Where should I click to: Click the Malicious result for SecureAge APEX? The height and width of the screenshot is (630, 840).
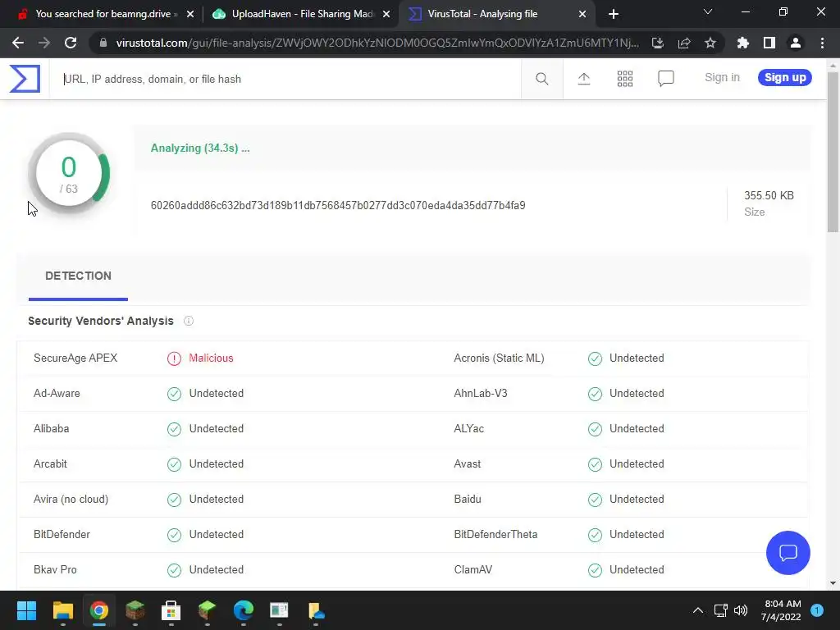click(x=211, y=358)
